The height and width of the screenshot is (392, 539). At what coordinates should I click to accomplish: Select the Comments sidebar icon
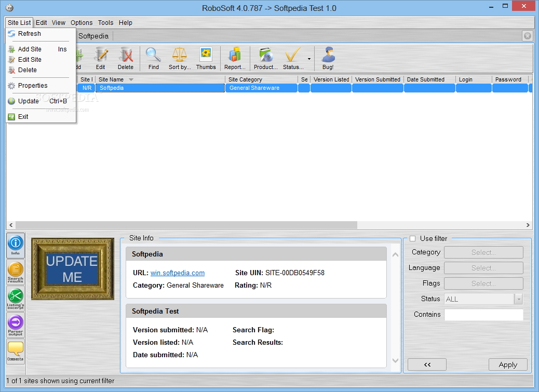coord(16,351)
